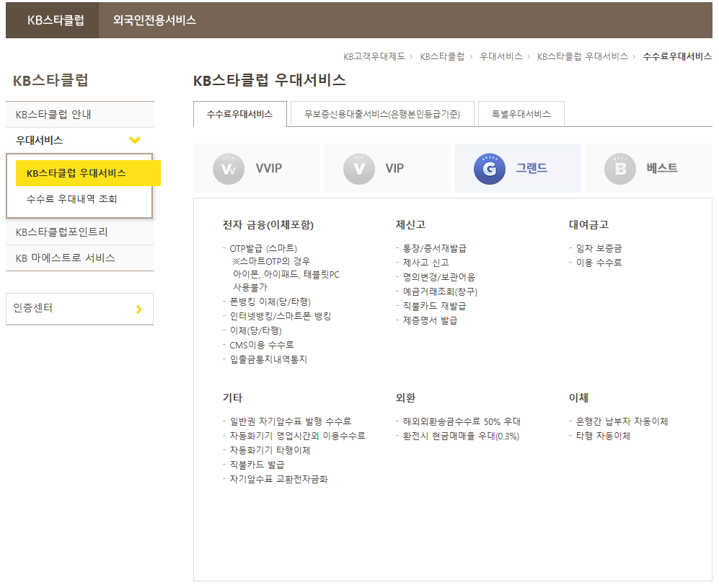Select the 이용 수수료 item under 대여금고
Image resolution: width=719 pixels, height=588 pixels.
point(599,263)
